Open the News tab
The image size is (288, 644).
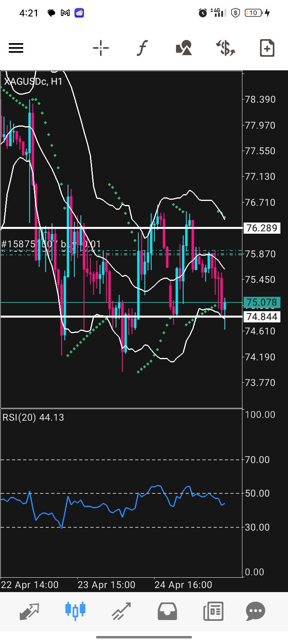pos(213,611)
